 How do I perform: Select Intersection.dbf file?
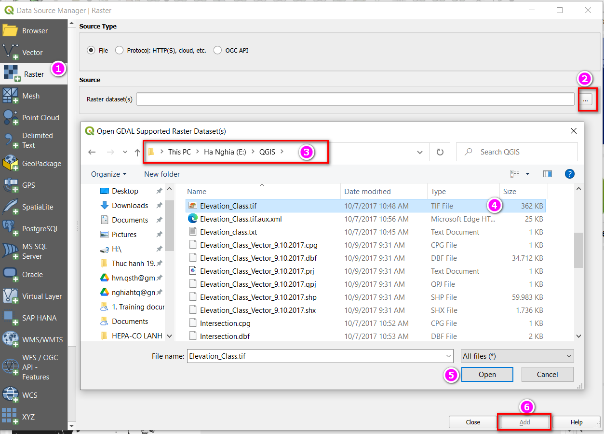365,336
